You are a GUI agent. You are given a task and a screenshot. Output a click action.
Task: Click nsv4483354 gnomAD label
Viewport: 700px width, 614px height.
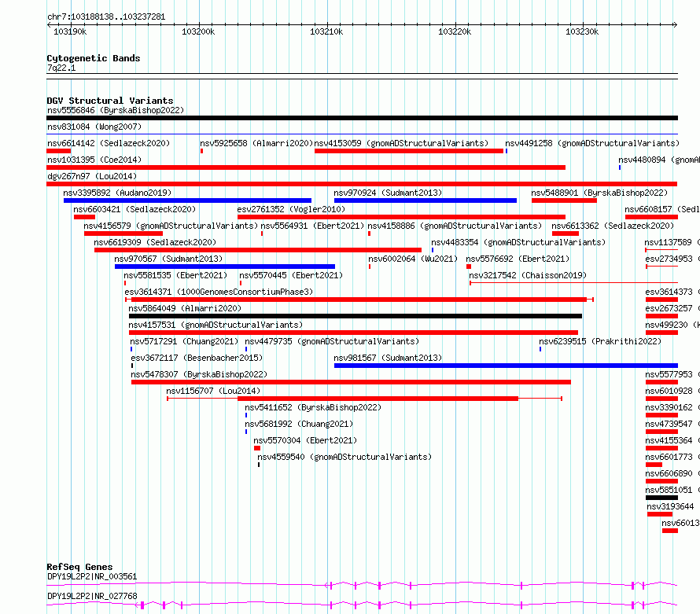coord(518,242)
